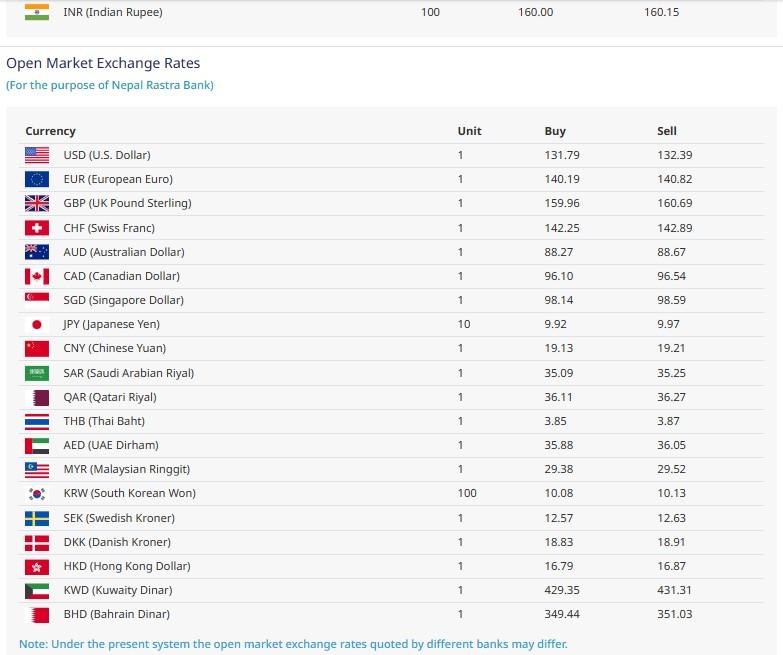This screenshot has height=655, width=783.
Task: Click the Nepal Rastra Bank purpose note
Action: 110,85
